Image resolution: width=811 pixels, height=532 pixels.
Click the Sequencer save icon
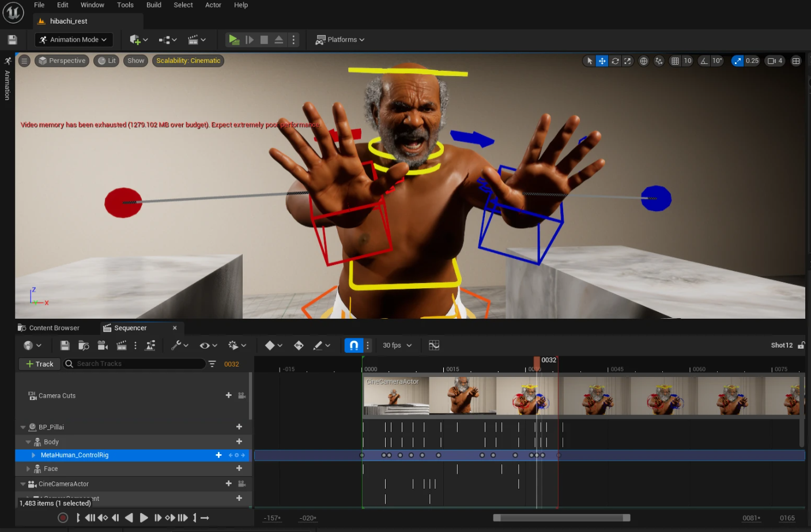click(x=65, y=345)
